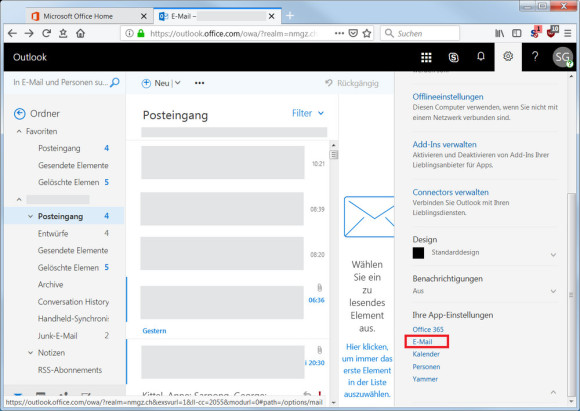
Task: Click the red shield extension icon
Action: 552,32
